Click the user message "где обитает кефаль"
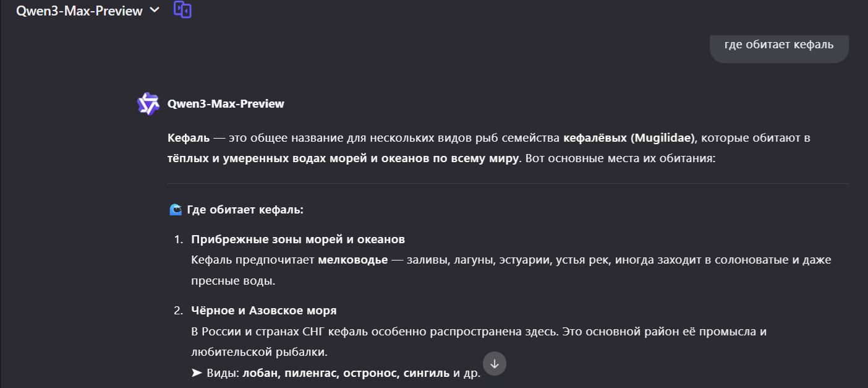Screen dimensions: 868x388 tap(778, 45)
